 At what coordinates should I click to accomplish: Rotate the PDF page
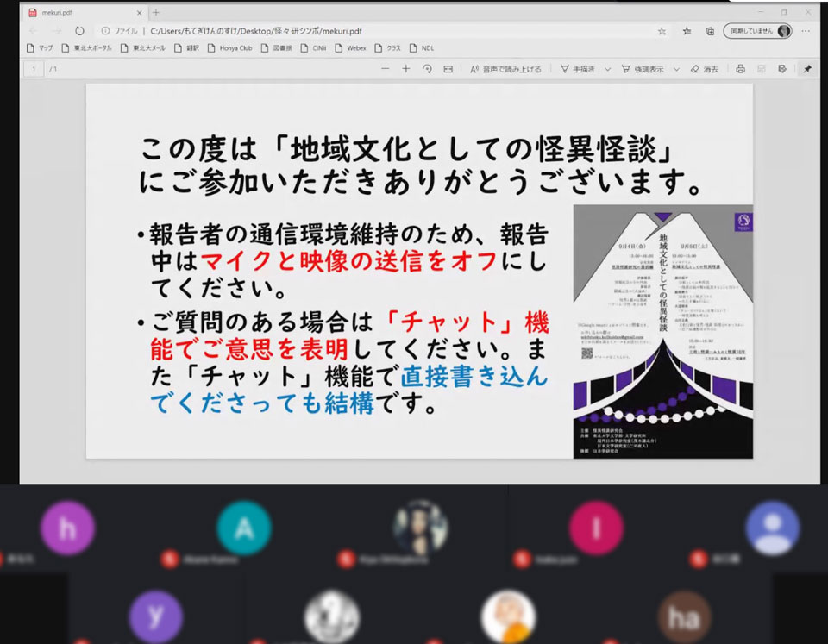427,69
